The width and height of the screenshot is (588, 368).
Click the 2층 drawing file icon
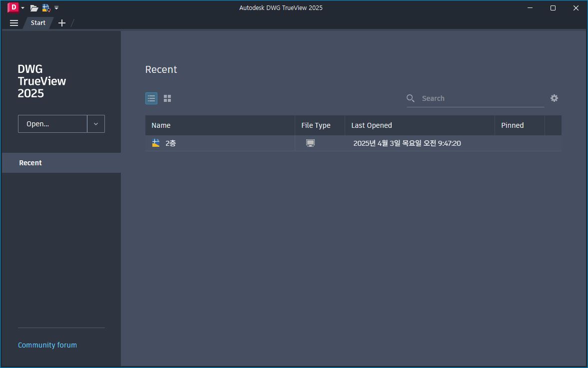[156, 143]
